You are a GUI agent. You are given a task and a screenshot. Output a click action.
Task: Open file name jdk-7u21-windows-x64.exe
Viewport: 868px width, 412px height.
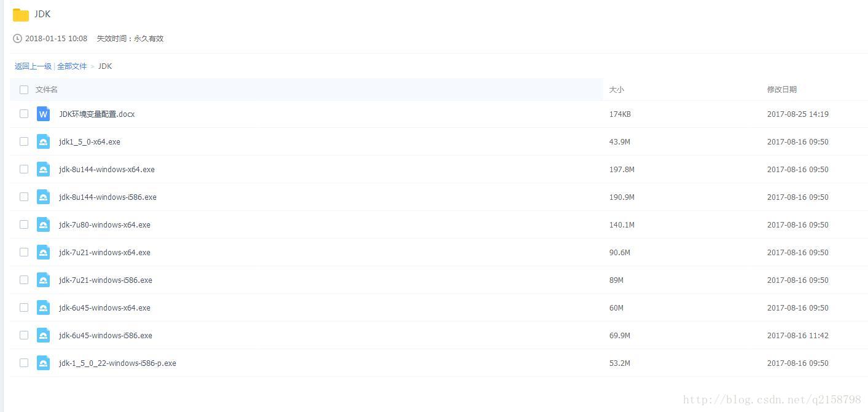[104, 253]
